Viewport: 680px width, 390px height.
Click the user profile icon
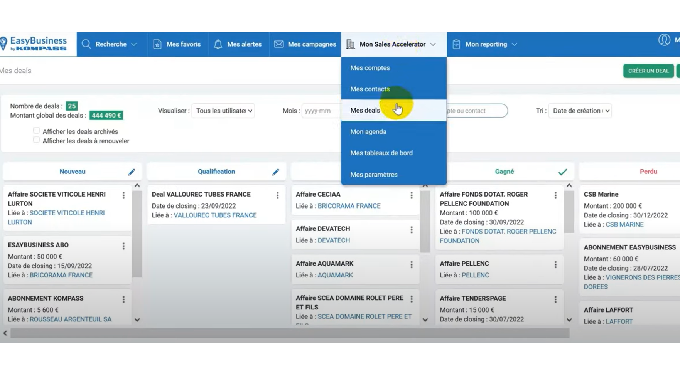tap(664, 40)
